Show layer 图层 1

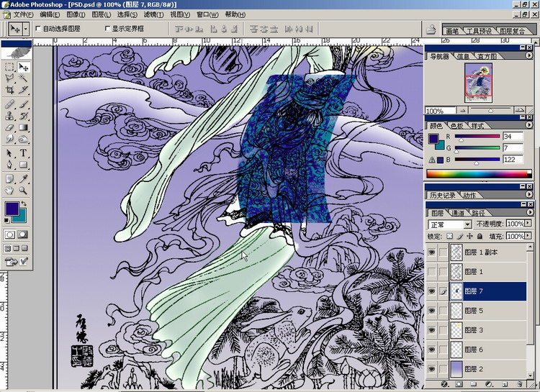(431, 272)
